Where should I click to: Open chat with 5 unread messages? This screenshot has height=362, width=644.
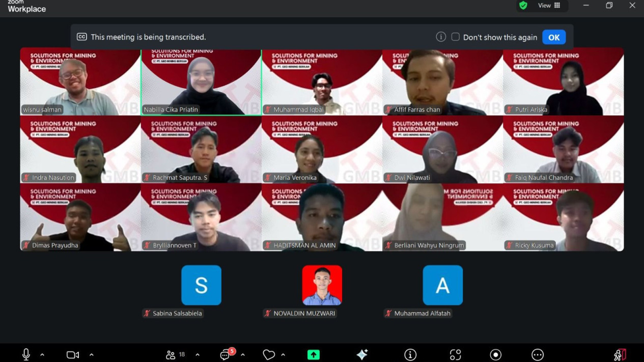click(x=225, y=355)
